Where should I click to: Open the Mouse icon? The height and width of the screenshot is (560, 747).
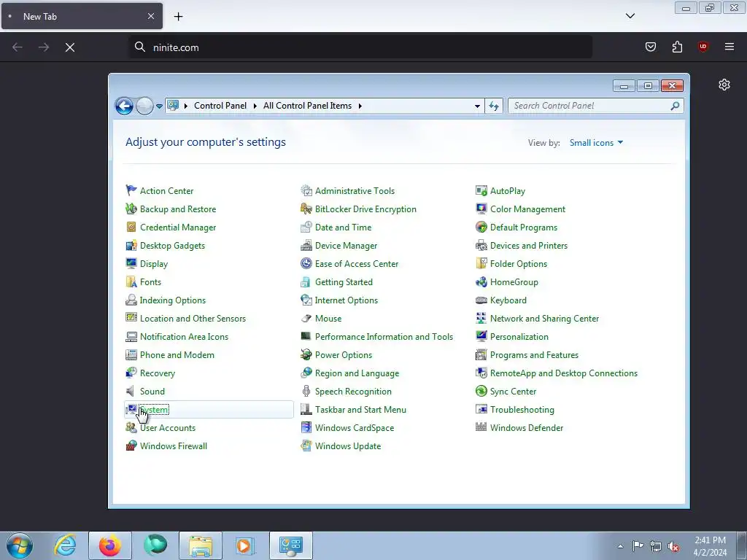point(306,318)
